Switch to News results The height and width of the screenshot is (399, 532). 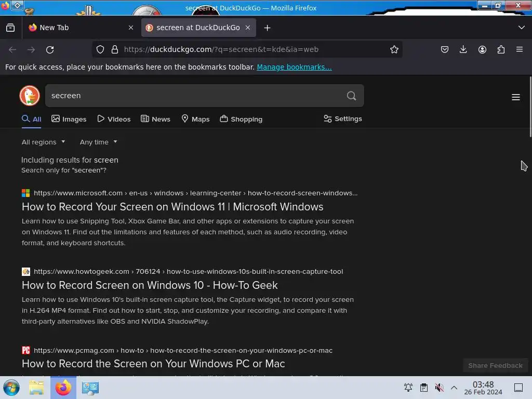pyautogui.click(x=156, y=119)
